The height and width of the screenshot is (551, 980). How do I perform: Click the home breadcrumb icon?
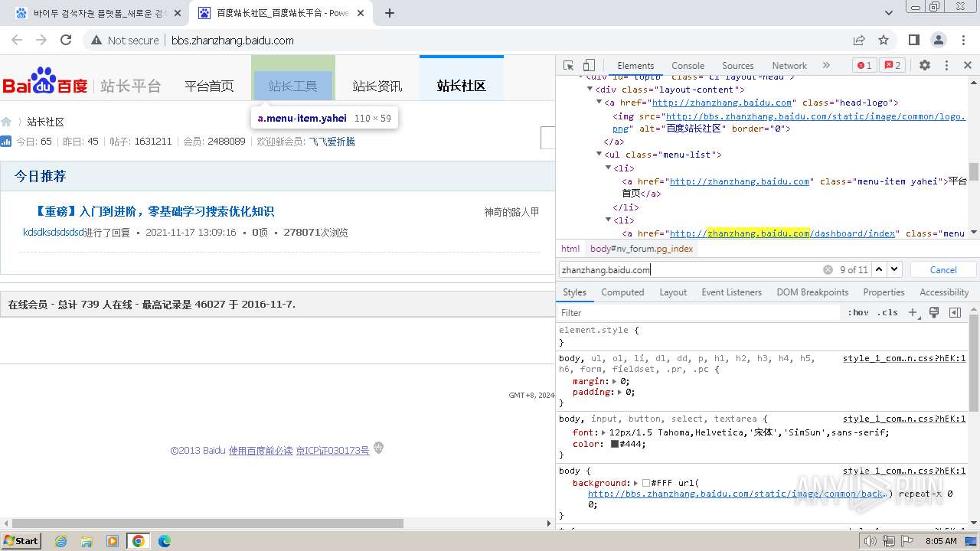(x=7, y=122)
